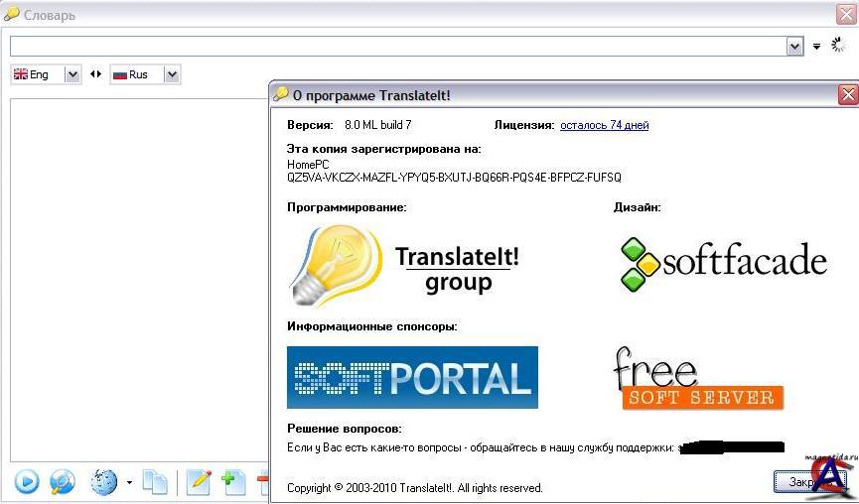This screenshot has width=859, height=504.
Task: Click inside the word search input field
Action: (397, 47)
